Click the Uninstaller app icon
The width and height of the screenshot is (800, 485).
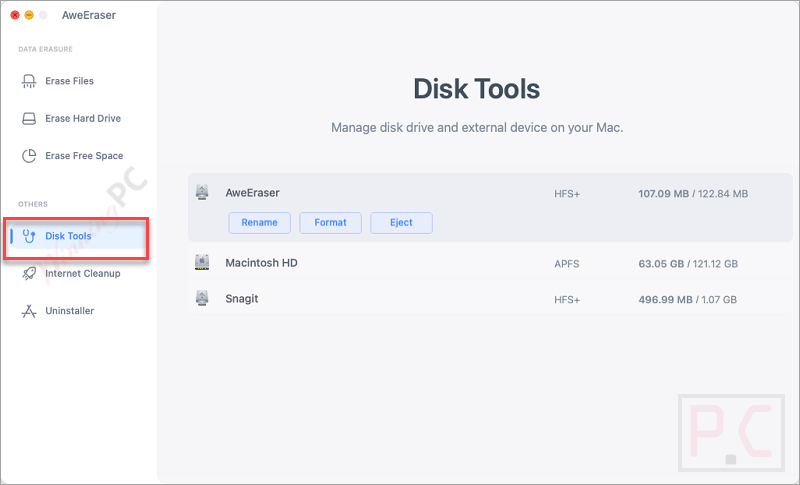click(x=29, y=311)
